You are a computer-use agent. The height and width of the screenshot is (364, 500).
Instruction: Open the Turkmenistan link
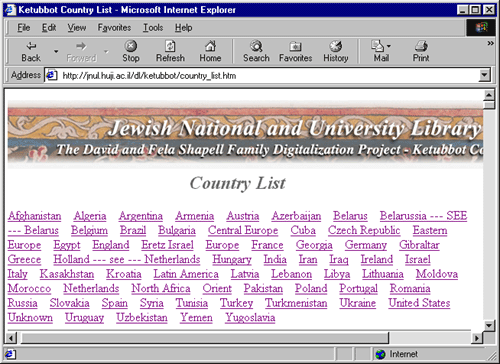click(296, 303)
